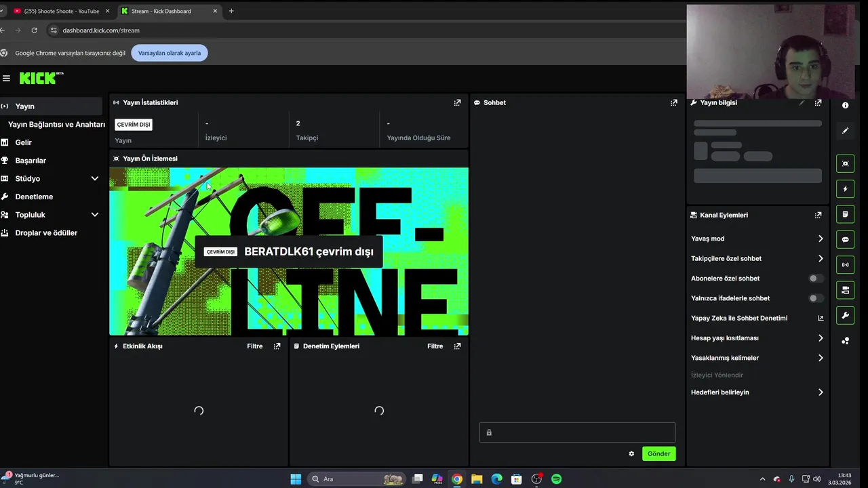Pop out the Kanal Eylemleri panel
868x488 pixels.
point(818,215)
